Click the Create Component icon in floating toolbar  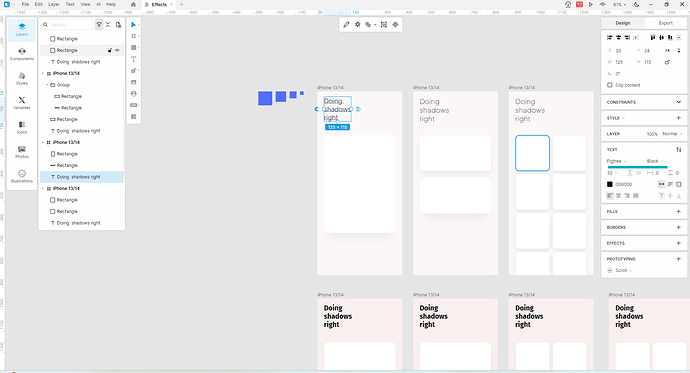pyautogui.click(x=395, y=25)
